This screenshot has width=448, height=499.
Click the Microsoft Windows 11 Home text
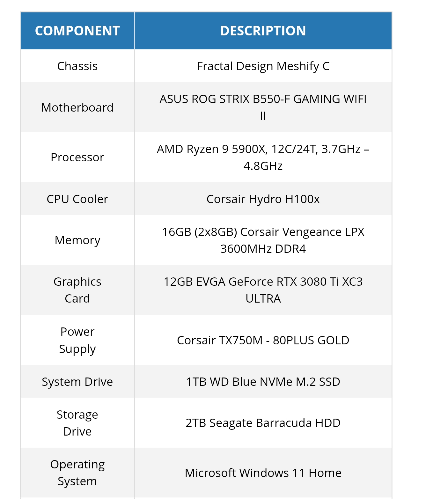(x=263, y=473)
